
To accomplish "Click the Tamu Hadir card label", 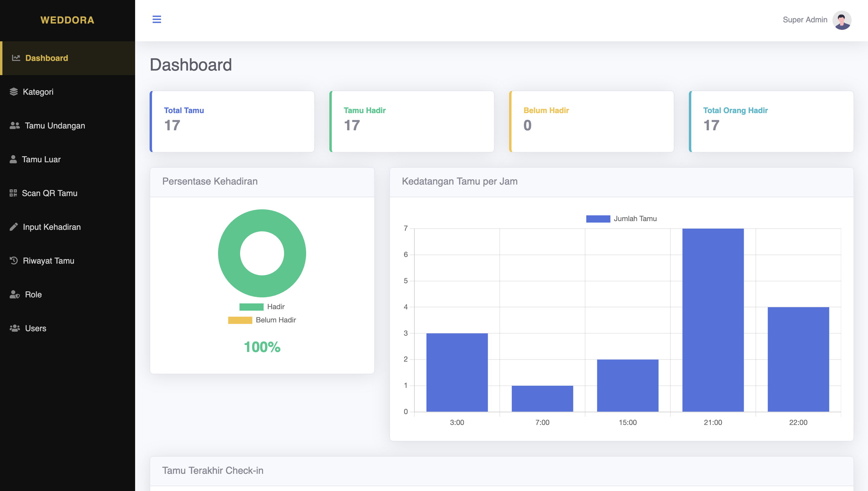I will point(365,110).
